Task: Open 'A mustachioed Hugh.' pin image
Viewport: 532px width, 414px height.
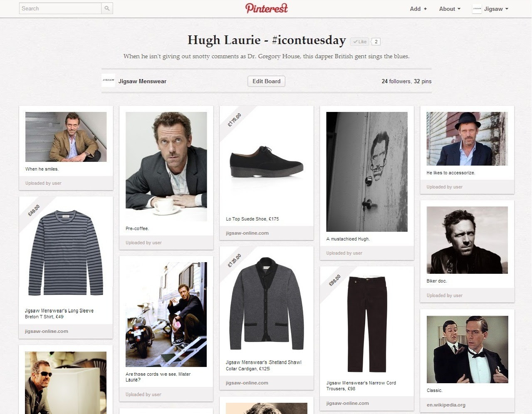Action: pyautogui.click(x=367, y=172)
